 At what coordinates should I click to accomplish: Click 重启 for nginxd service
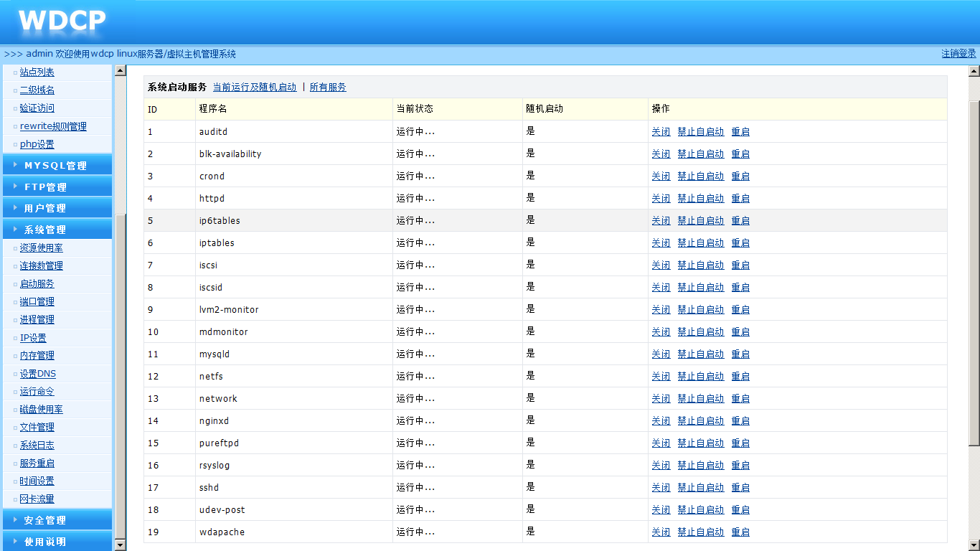(x=740, y=421)
